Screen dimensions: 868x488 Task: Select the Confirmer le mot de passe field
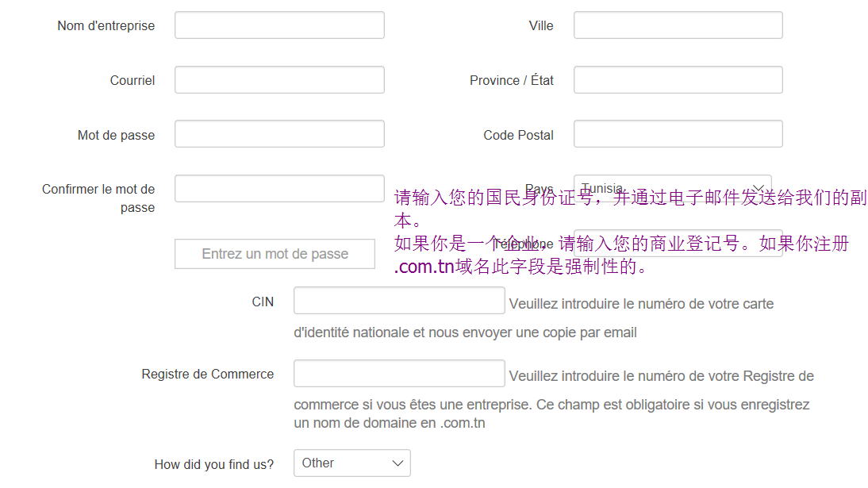pyautogui.click(x=279, y=189)
